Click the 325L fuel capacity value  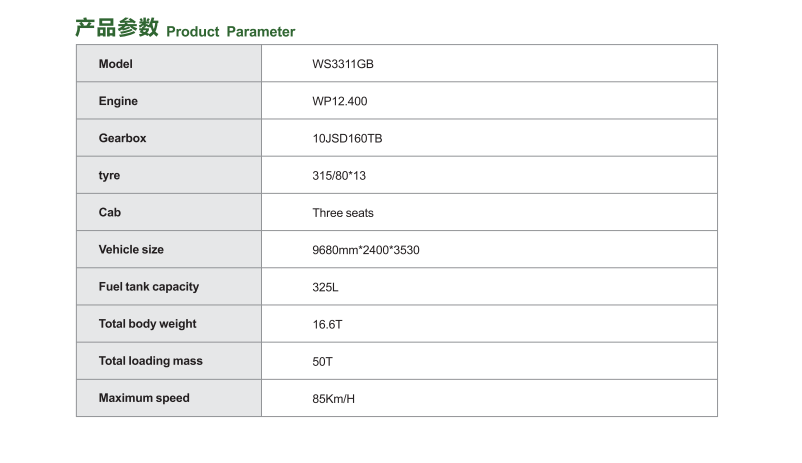325,288
